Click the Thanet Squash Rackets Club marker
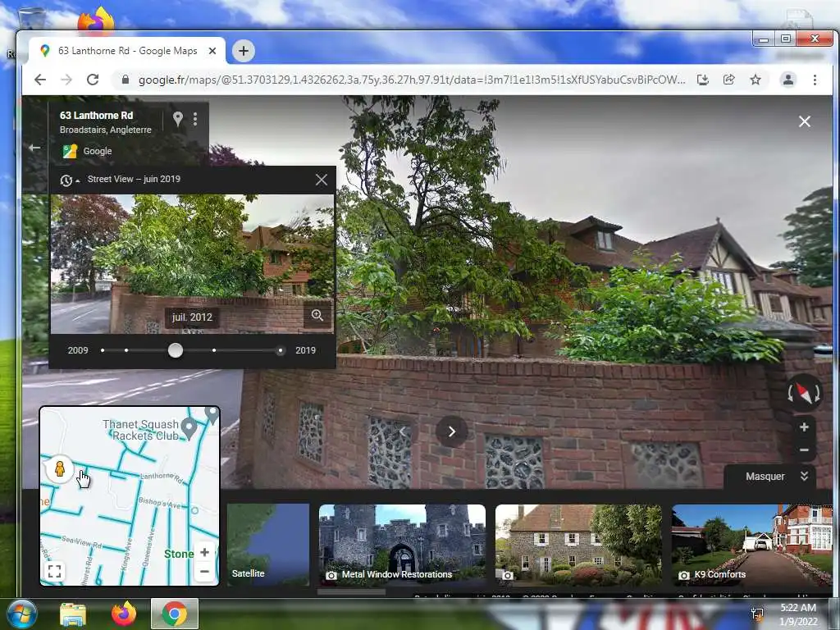 point(189,428)
